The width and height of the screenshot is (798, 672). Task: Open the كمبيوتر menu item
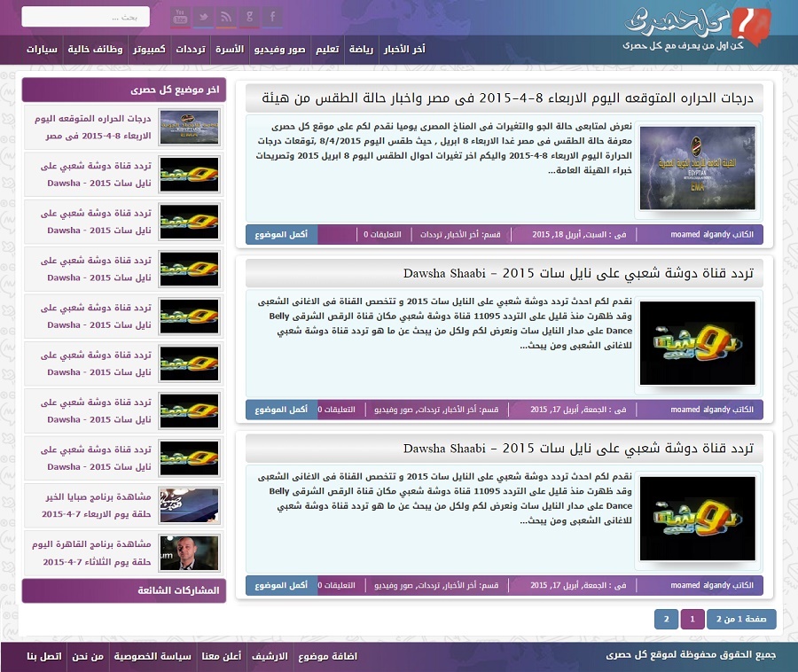(x=149, y=50)
